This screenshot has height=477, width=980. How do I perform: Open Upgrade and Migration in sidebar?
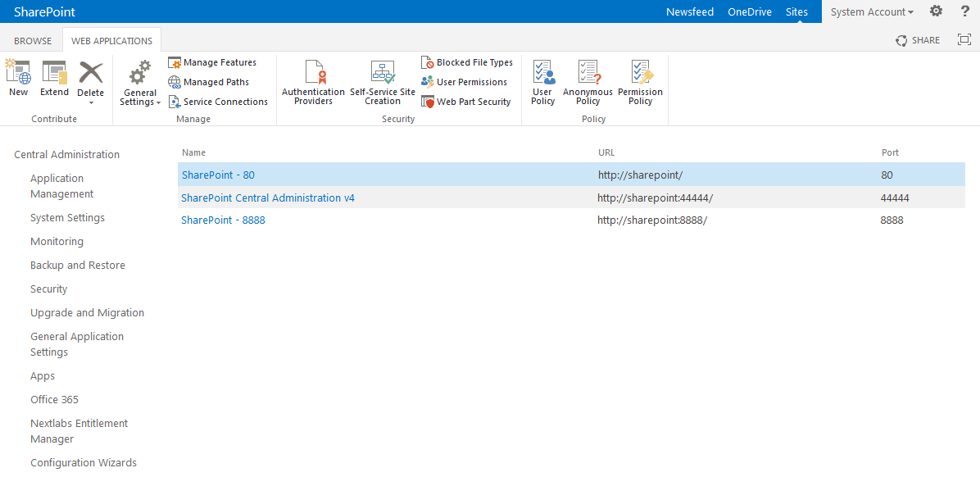88,312
